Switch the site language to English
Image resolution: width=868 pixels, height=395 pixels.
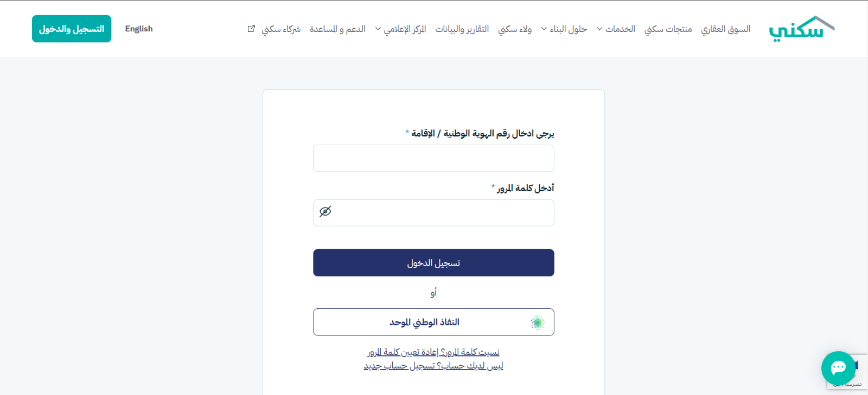[139, 29]
